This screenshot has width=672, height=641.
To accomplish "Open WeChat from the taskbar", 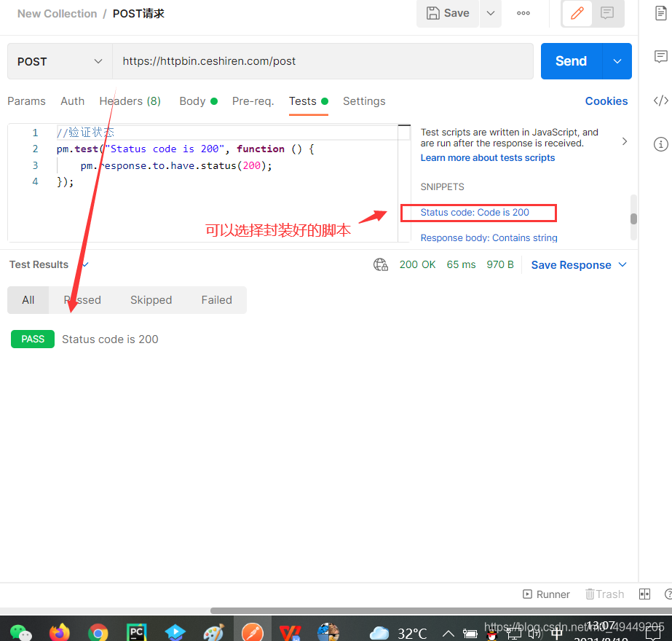I will point(20,632).
